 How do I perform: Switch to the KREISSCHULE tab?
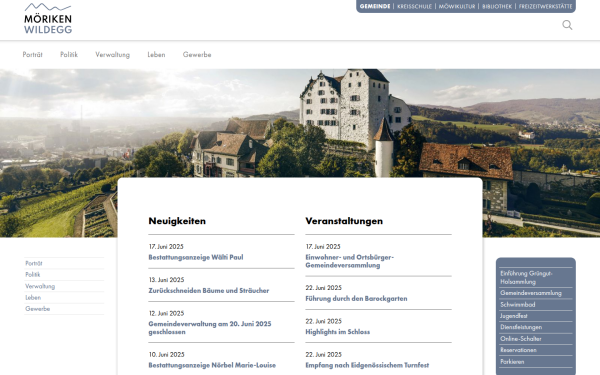(414, 7)
